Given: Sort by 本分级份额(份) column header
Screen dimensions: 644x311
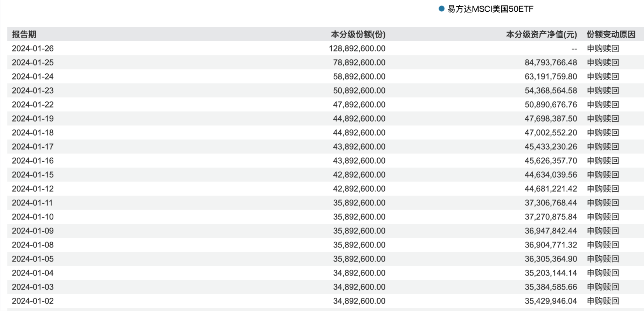Looking at the screenshot, I should [358, 34].
